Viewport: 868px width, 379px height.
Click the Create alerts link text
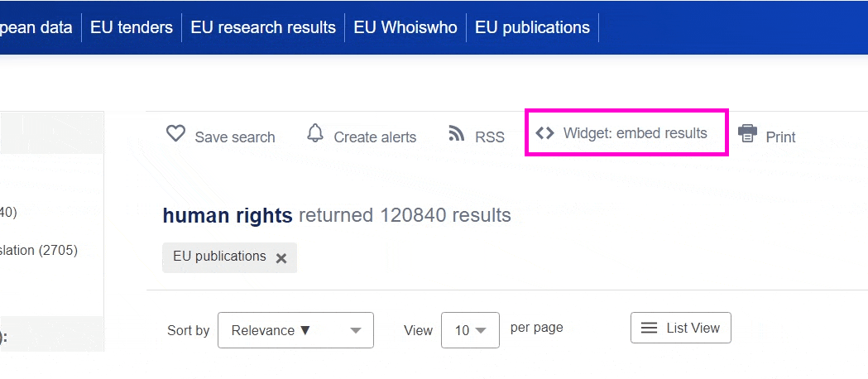pyautogui.click(x=375, y=137)
